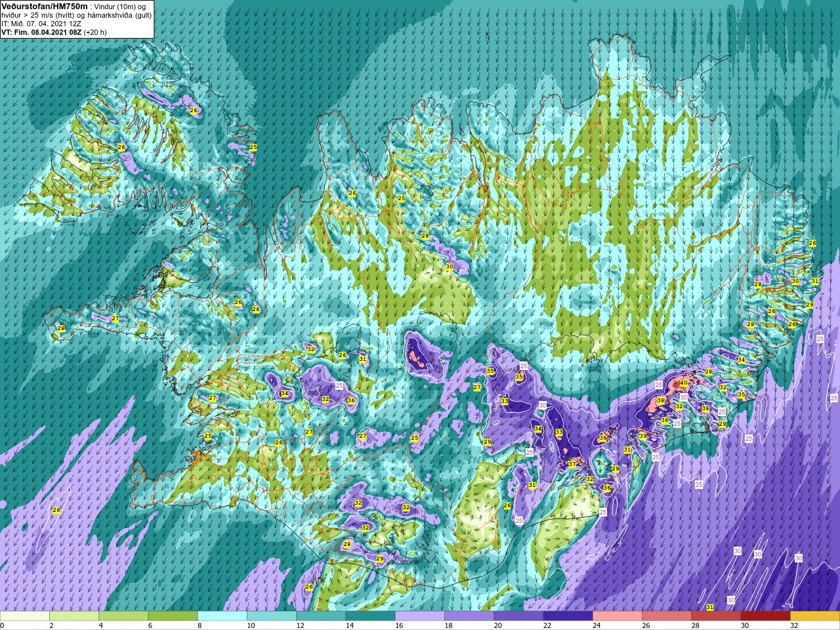840x630 pixels.
Task: Click the '4' tick on the color scale
Action: (100, 625)
